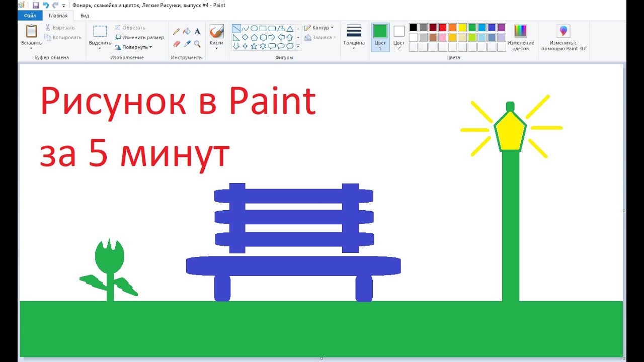The width and height of the screenshot is (644, 362).
Task: Redo via the title bar arrow
Action: [x=55, y=5]
